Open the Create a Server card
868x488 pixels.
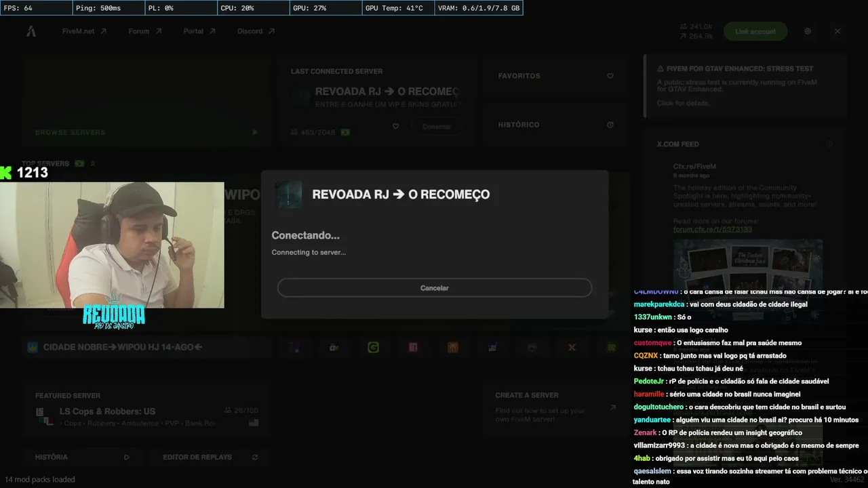coord(555,408)
